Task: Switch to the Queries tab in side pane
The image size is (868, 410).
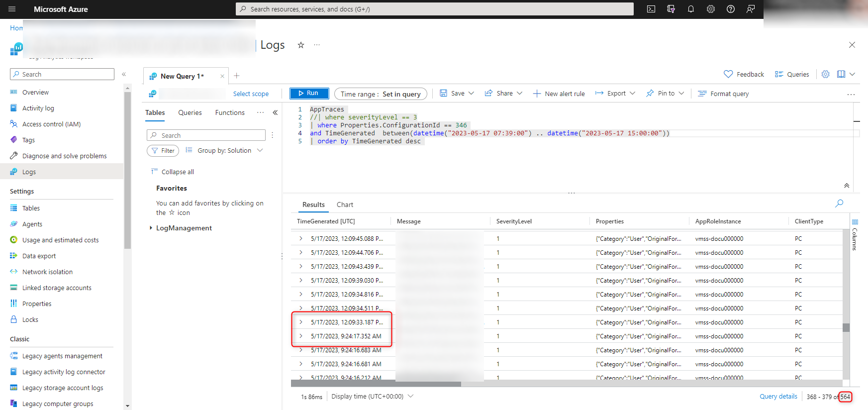Action: 190,112
